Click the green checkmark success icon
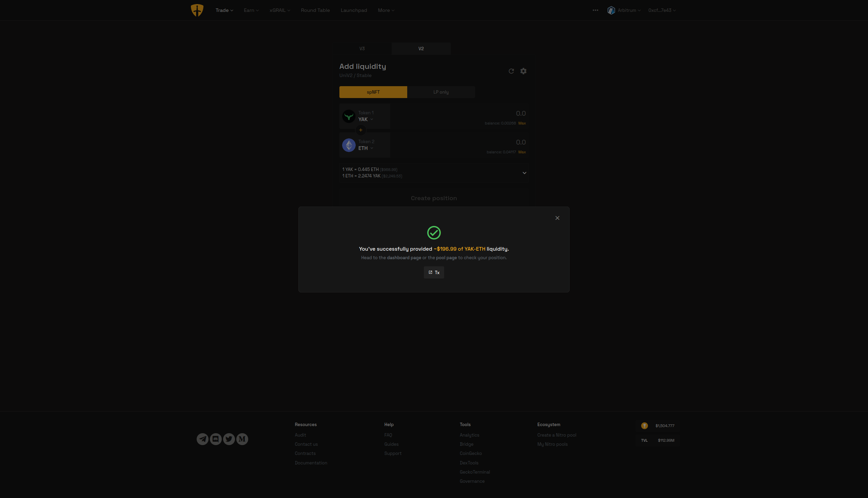This screenshot has width=868, height=498. [x=433, y=232]
